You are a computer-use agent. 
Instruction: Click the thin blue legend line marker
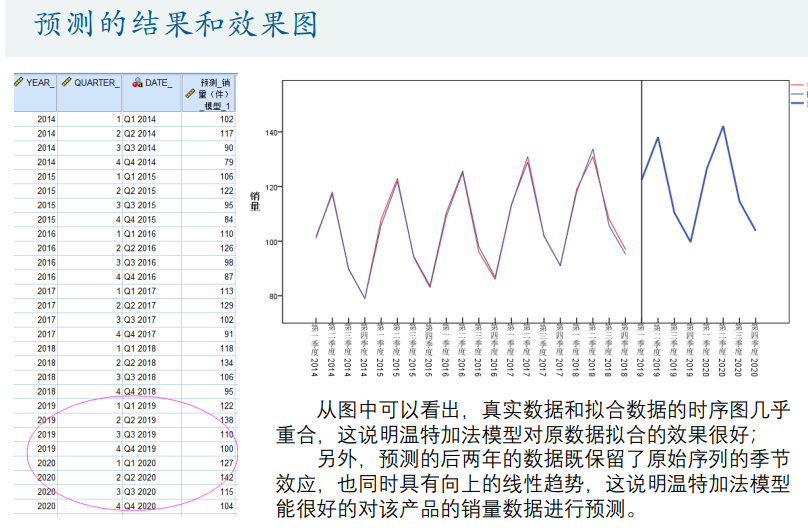coord(799,94)
